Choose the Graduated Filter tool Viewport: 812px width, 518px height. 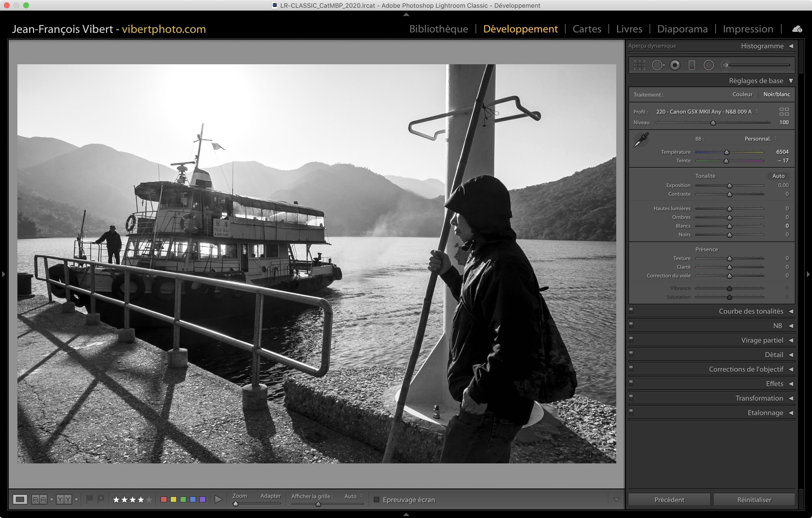click(692, 65)
